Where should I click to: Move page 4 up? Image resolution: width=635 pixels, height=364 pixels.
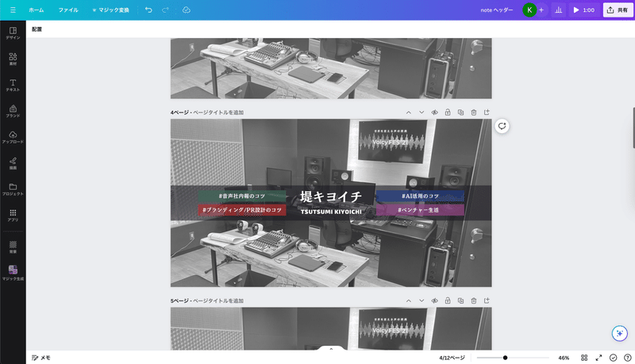pos(409,113)
